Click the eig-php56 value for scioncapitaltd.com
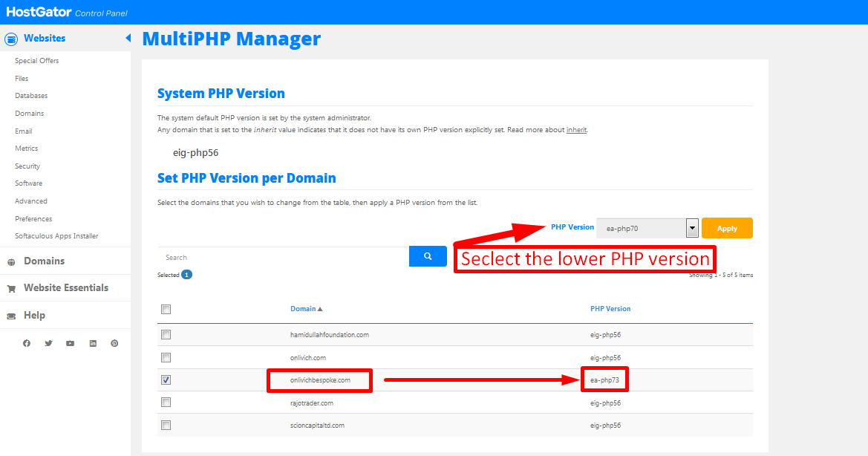The image size is (868, 456). (606, 426)
